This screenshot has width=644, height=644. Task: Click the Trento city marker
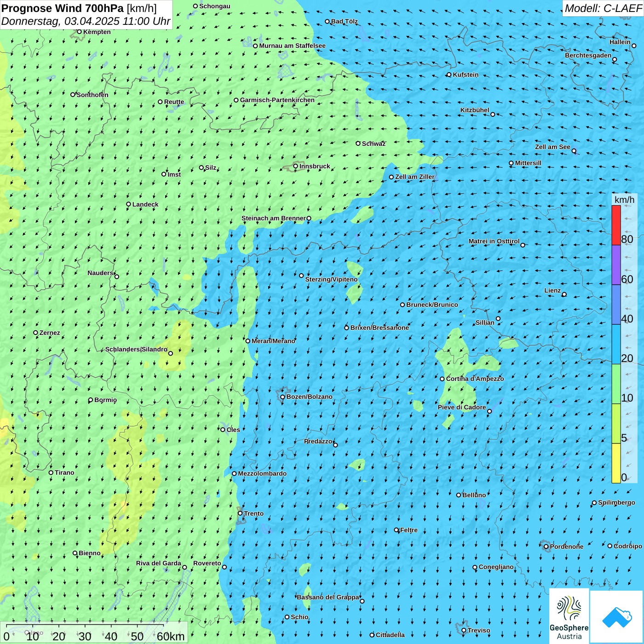click(x=240, y=513)
